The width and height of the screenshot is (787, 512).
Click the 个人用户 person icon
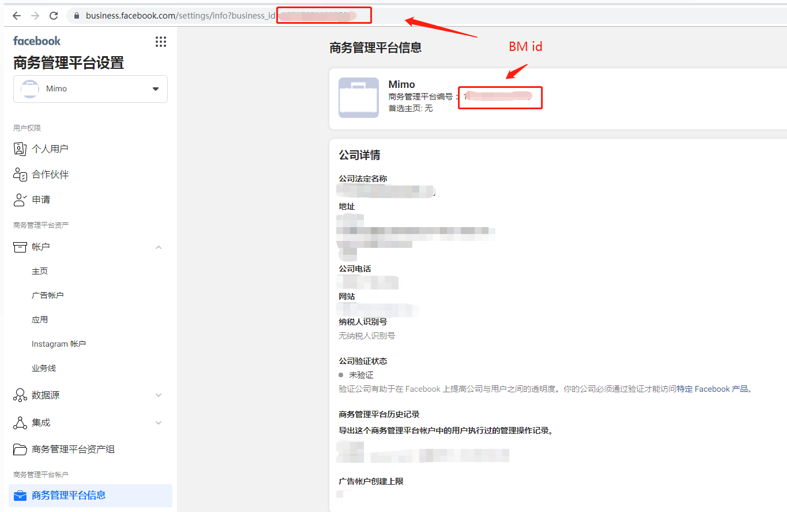(x=20, y=149)
